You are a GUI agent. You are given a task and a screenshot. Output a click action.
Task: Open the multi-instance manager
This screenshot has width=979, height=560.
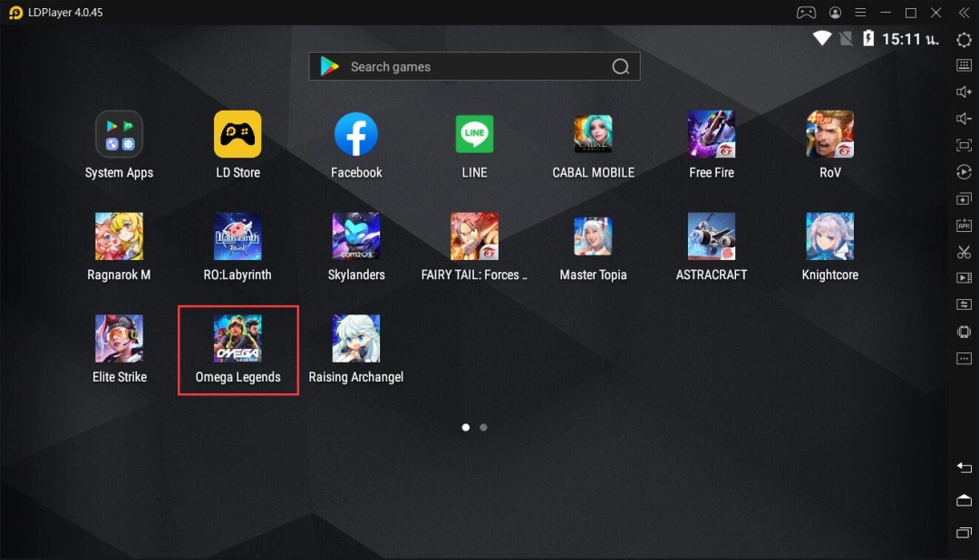coord(964,198)
